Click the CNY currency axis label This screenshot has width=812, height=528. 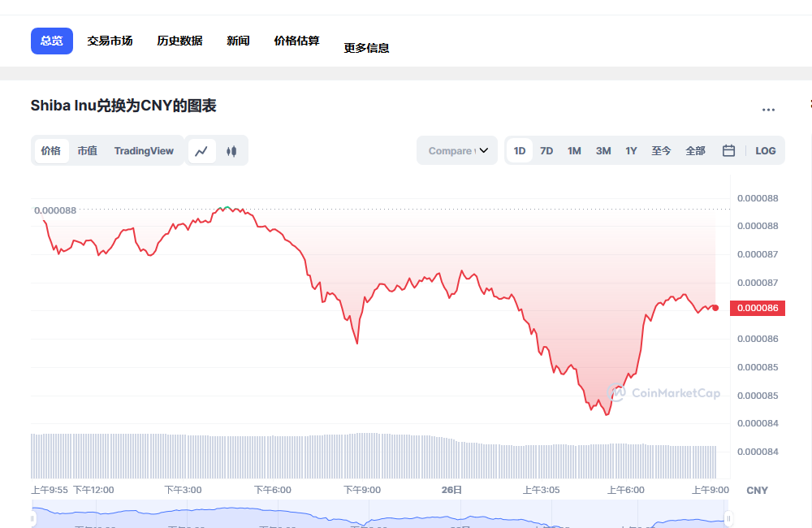click(x=757, y=490)
